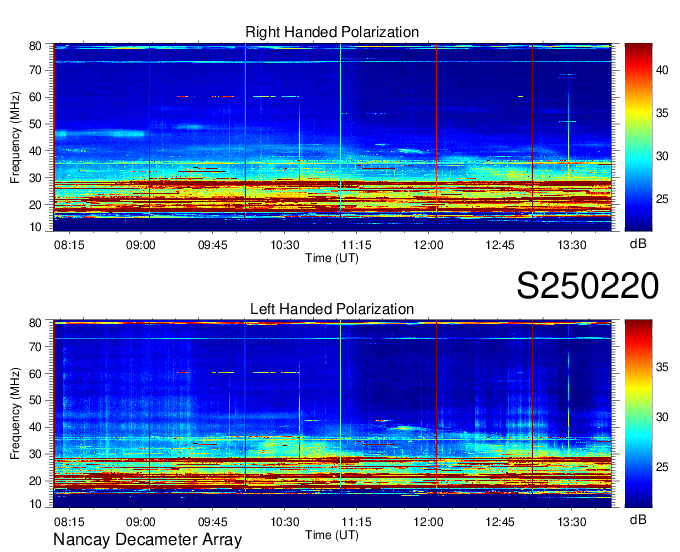Click the 30 value on upper color bar
Viewport: 680px width, 552px height.
point(662,156)
